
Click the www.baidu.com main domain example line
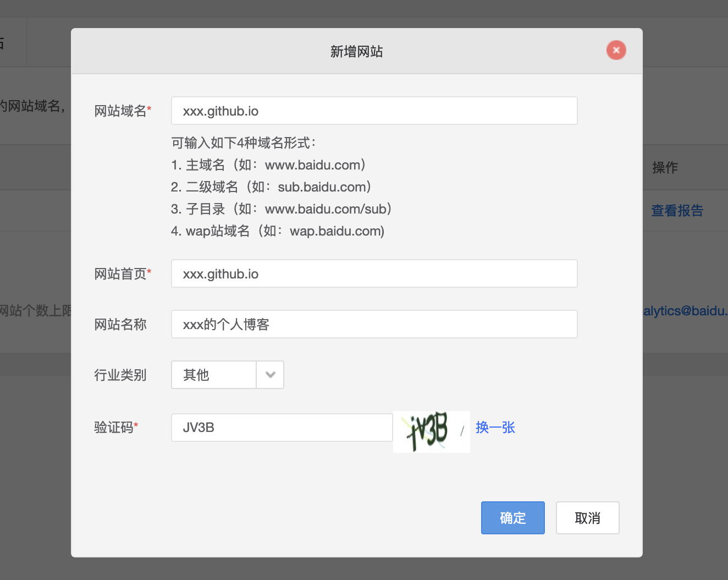pyautogui.click(x=268, y=165)
